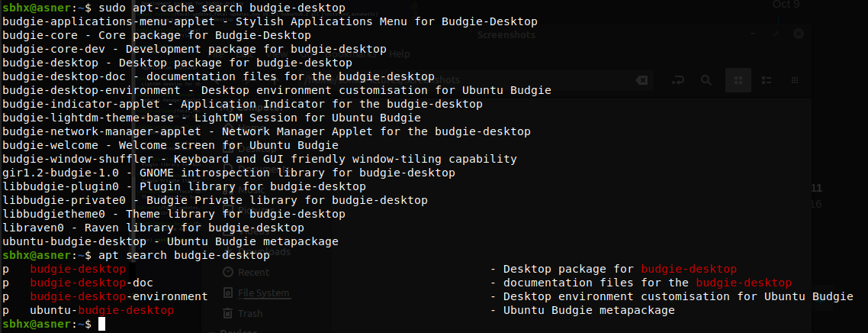Toggle location entry arrow icon in file manager
This screenshot has width=868, height=333.
point(677,80)
